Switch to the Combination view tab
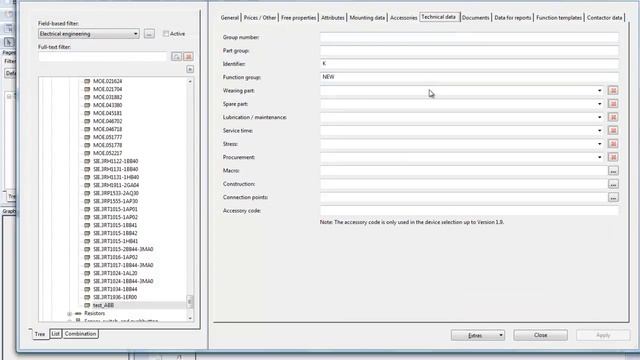 [x=80, y=334]
